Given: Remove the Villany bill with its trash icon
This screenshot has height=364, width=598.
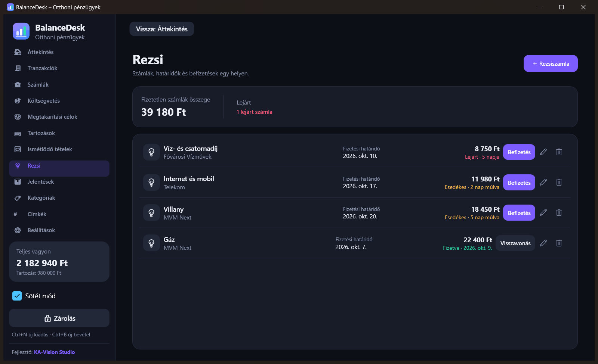Looking at the screenshot, I should (559, 212).
